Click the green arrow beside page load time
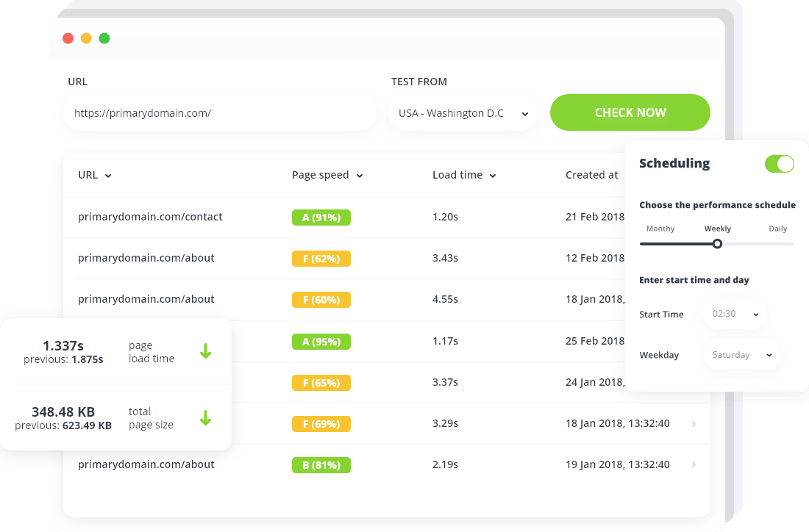809x532 pixels. pos(205,351)
